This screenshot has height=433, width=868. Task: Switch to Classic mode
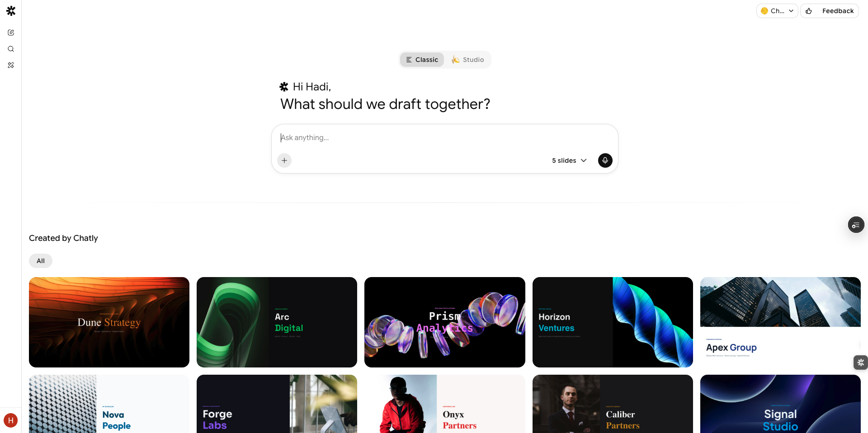click(422, 60)
